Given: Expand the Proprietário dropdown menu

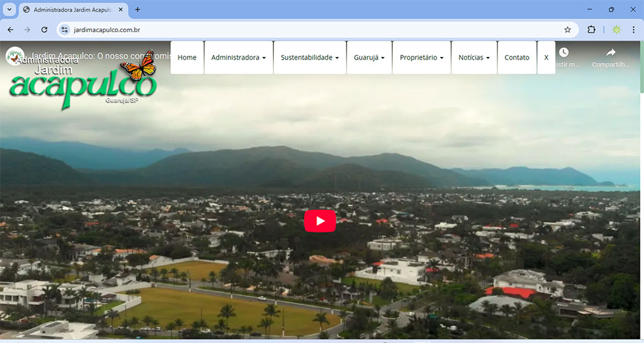Looking at the screenshot, I should pyautogui.click(x=422, y=58).
